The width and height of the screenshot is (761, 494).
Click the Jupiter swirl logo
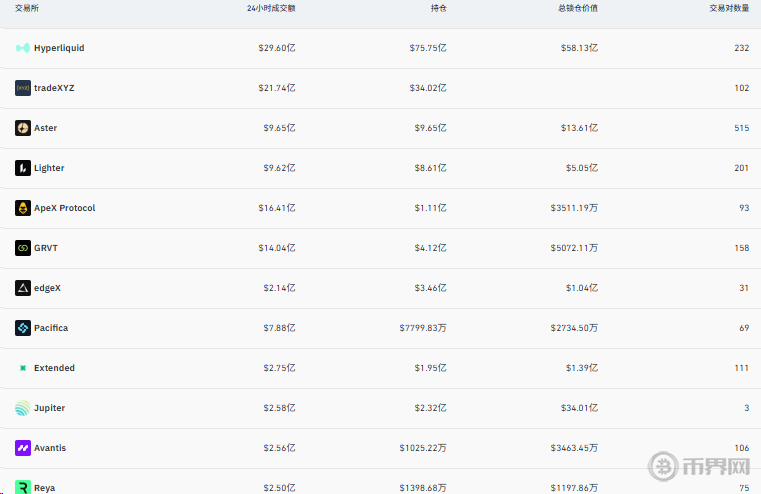(23, 408)
